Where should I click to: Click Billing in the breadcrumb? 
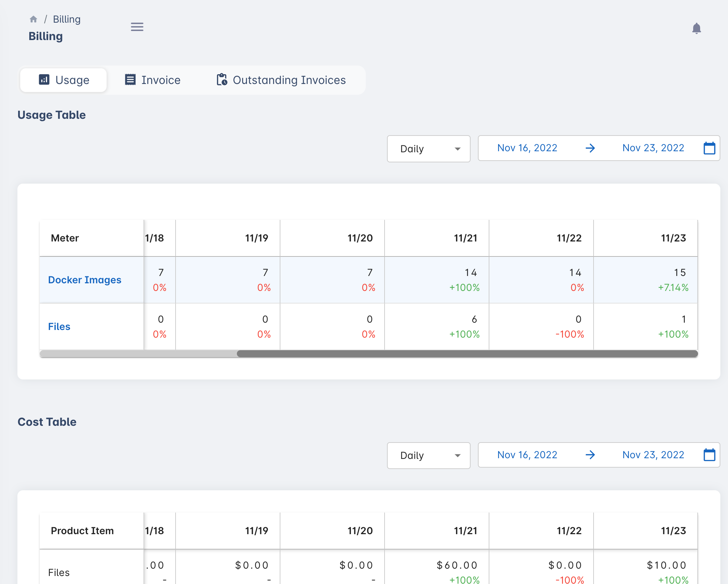tap(67, 19)
